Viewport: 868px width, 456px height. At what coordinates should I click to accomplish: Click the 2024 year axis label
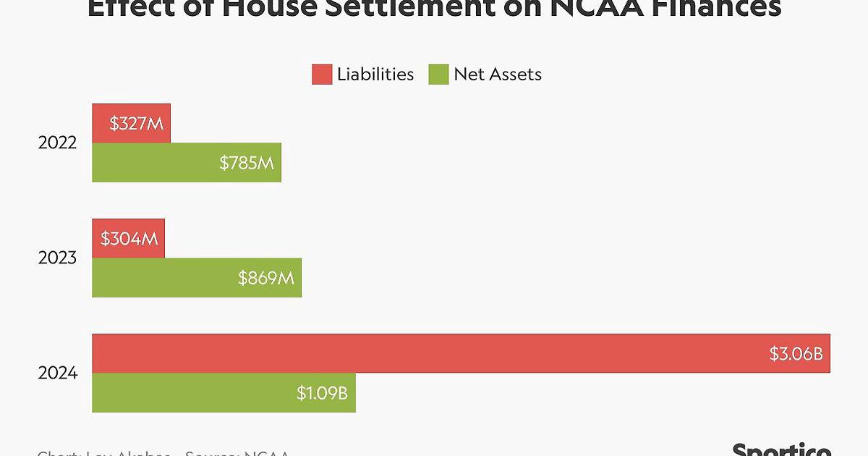(x=57, y=373)
